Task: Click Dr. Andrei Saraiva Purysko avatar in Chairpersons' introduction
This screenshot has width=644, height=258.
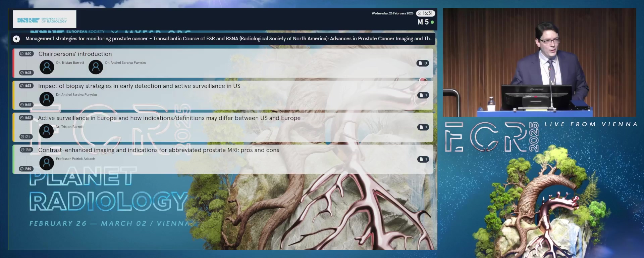Action: 96,67
